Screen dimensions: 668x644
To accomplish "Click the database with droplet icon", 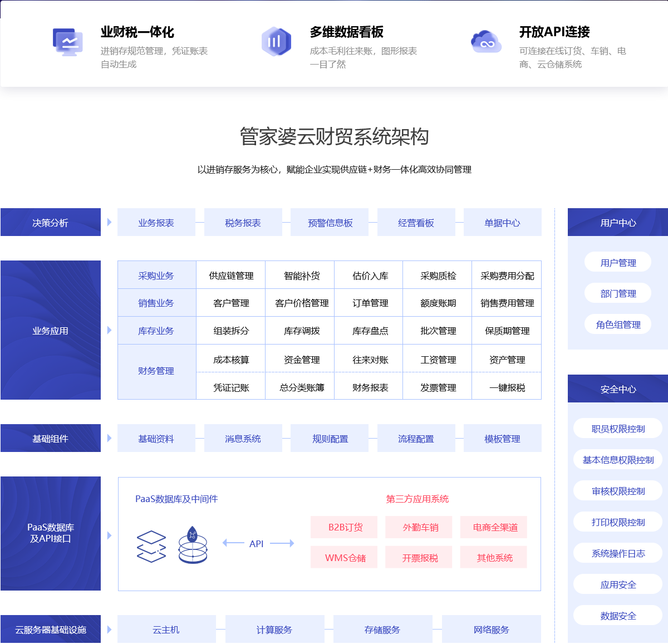I will point(193,545).
